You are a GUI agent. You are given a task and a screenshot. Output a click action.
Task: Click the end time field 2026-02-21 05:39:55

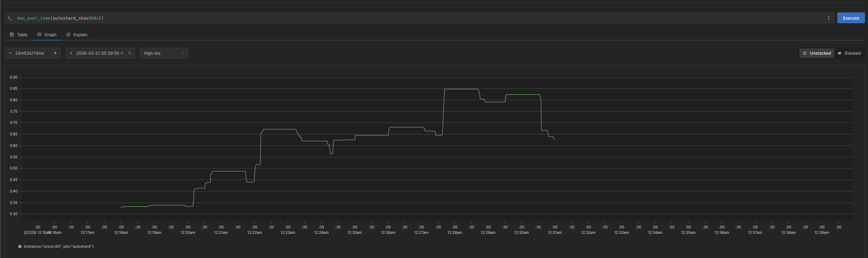coord(97,53)
